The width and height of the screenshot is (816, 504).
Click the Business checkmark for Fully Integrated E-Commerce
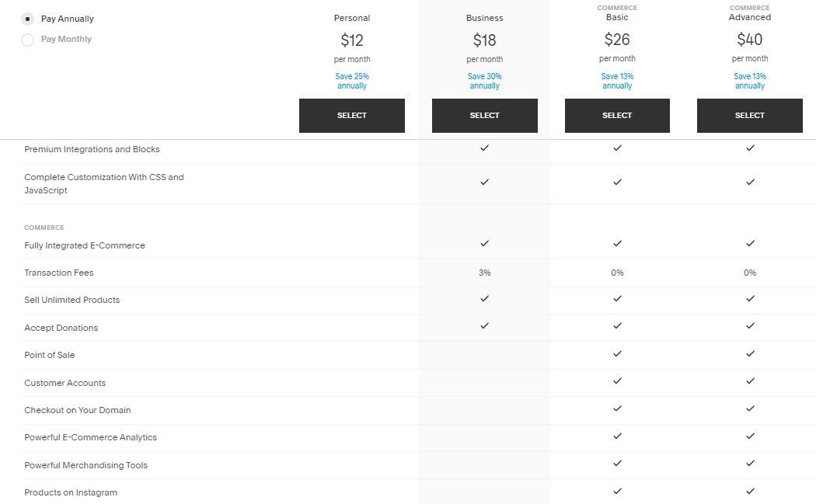point(484,245)
